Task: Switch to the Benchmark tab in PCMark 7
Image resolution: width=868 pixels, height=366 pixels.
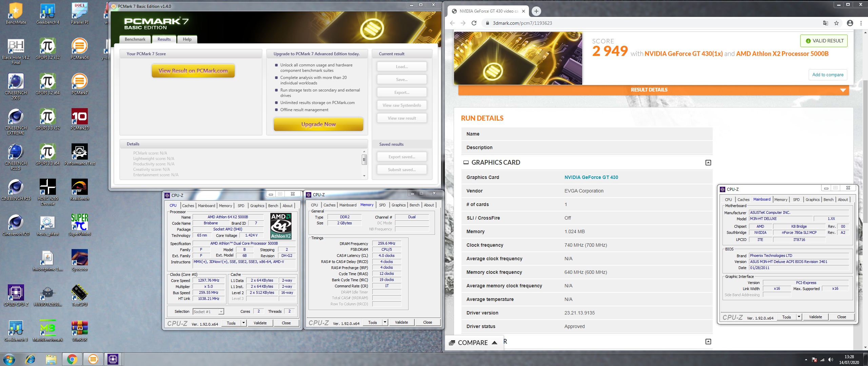Action: point(135,39)
